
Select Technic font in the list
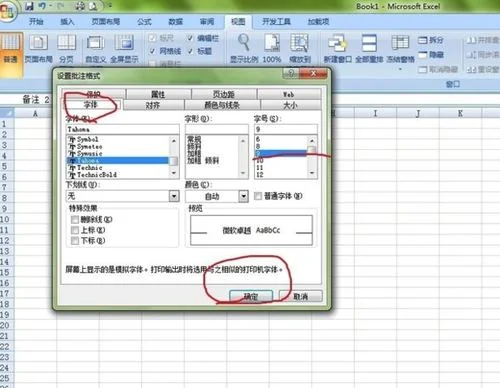point(118,168)
